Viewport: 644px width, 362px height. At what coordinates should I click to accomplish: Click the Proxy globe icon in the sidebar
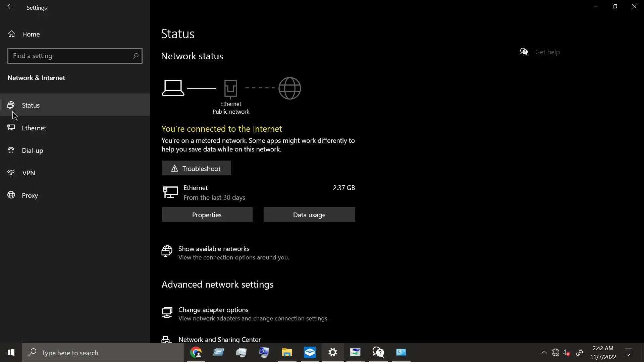11,195
